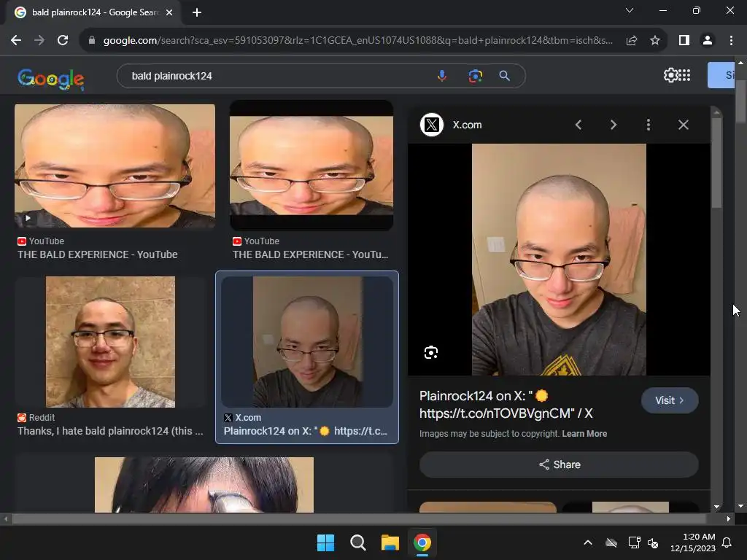Screen dimensions: 747x560
Task: Submit search with magnifier icon
Action: point(504,76)
